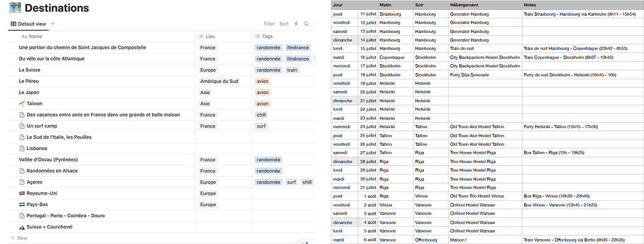Click the chill tag in Des vacances row

click(262, 115)
